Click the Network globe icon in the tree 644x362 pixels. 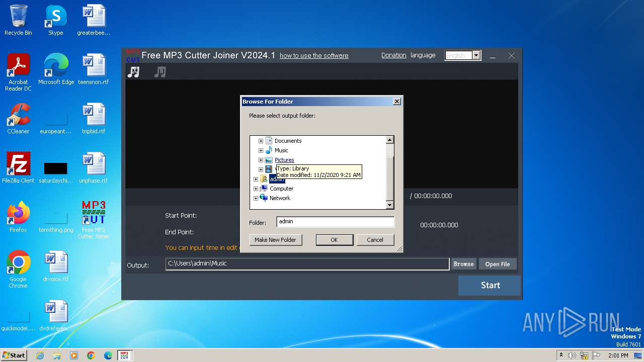pos(264,198)
